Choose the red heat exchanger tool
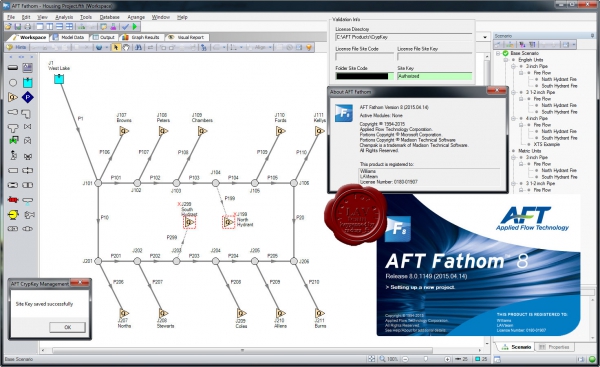The width and height of the screenshot is (600, 367). 13,200
